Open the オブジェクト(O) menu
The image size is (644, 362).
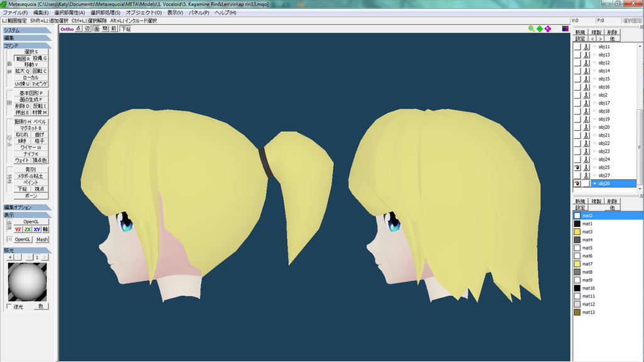(x=144, y=13)
